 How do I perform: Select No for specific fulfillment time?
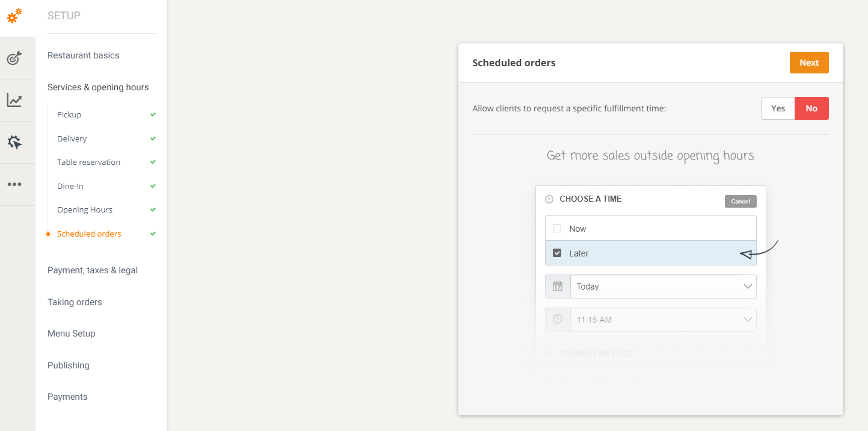(811, 108)
